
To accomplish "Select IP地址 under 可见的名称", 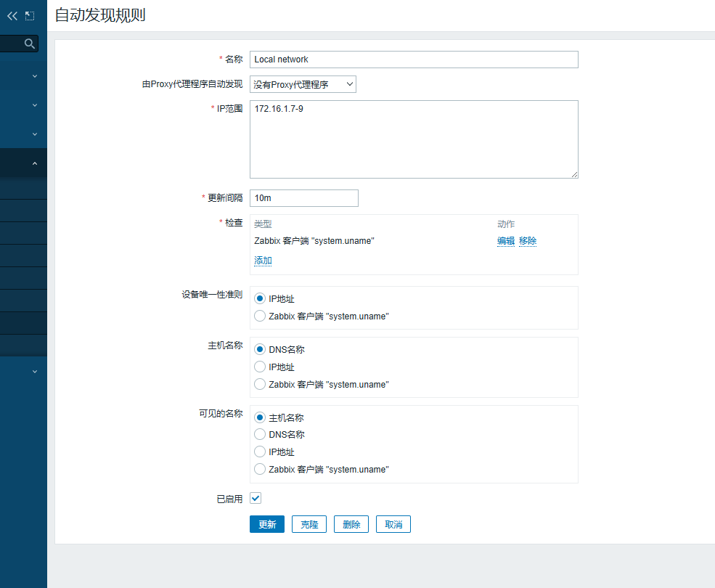I will (260, 452).
